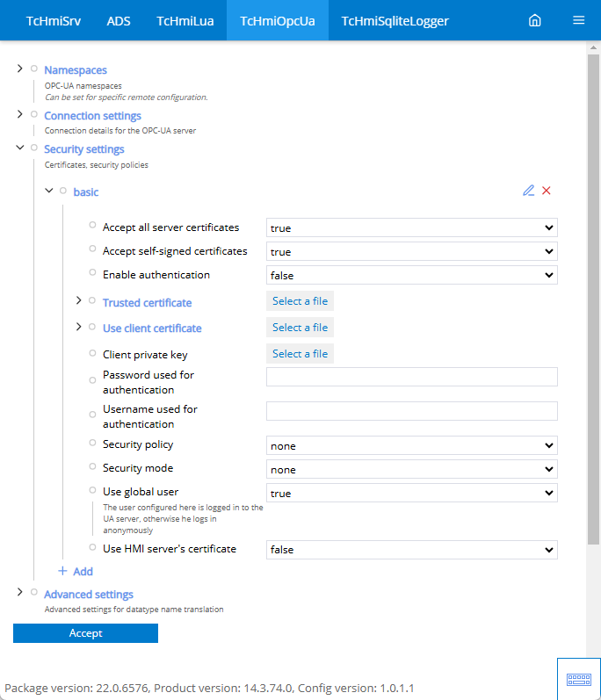The image size is (601, 700).
Task: Click the scrollbar up arrow
Action: 593,47
